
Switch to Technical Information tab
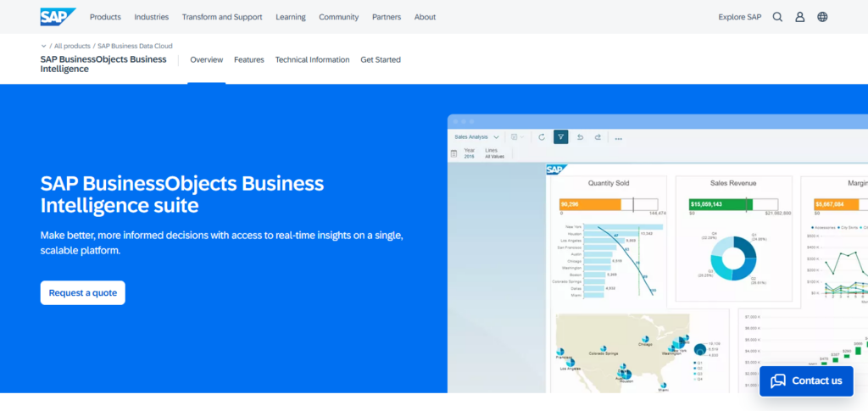[312, 59]
